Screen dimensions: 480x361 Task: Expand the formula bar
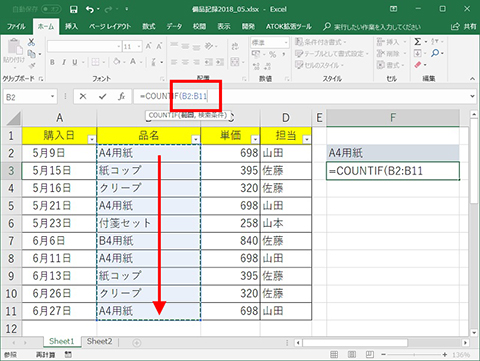(472, 96)
